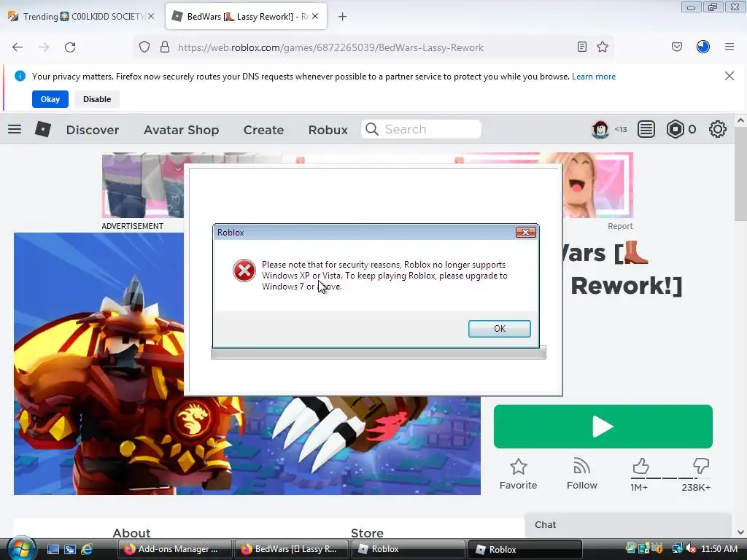Open the Create menu item

pyautogui.click(x=263, y=130)
